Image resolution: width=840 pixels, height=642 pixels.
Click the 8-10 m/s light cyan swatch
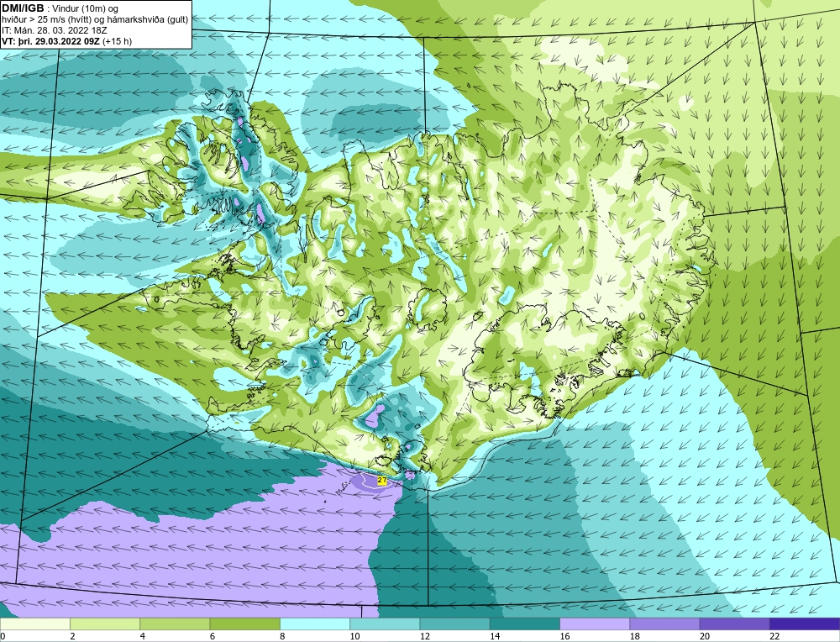point(315,624)
